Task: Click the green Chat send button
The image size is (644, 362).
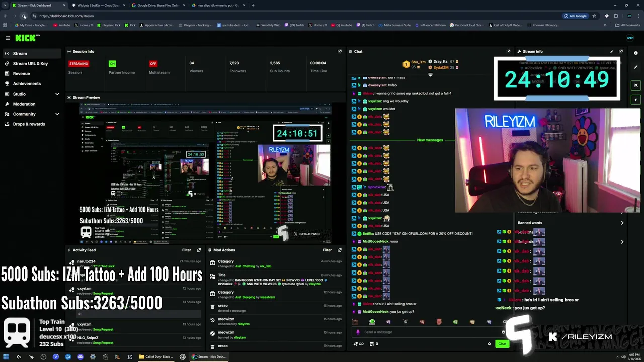Action: click(502, 344)
